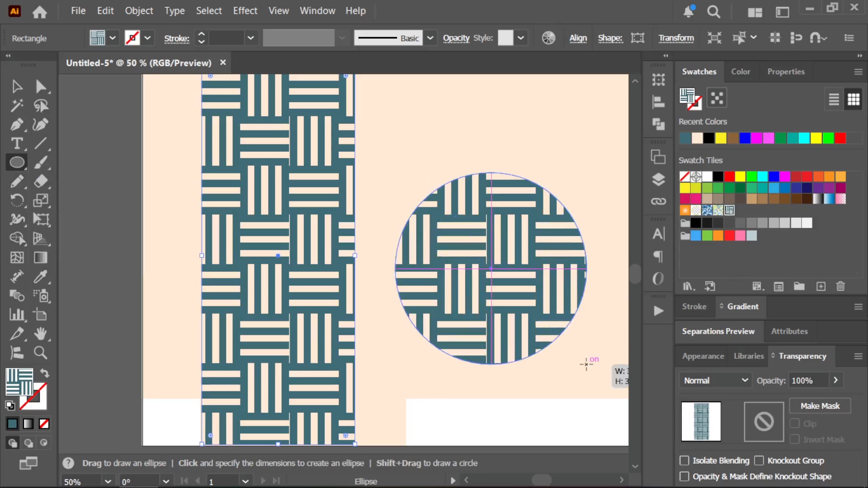This screenshot has height=488, width=868.
Task: Select the Type tool
Action: 17,144
